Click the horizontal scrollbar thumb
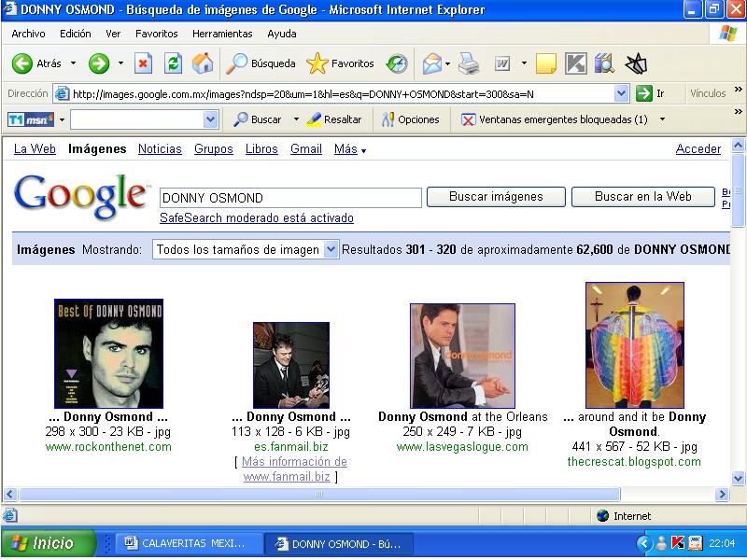 click(x=319, y=495)
